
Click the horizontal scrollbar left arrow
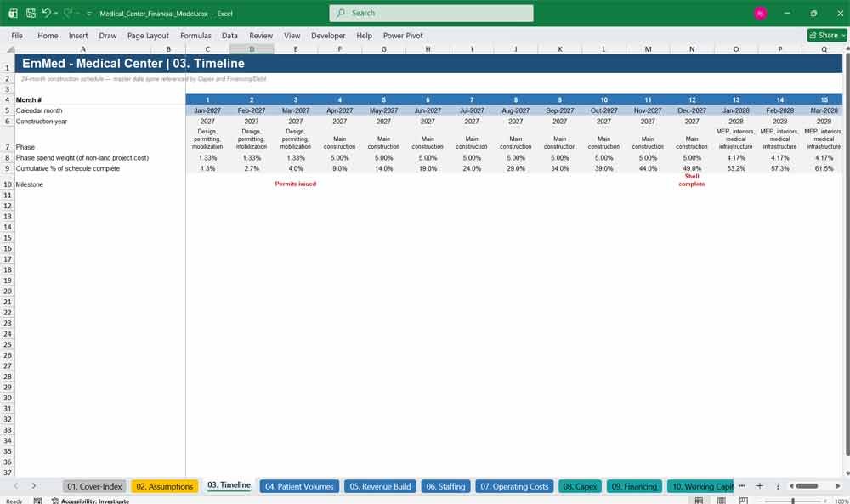point(791,486)
